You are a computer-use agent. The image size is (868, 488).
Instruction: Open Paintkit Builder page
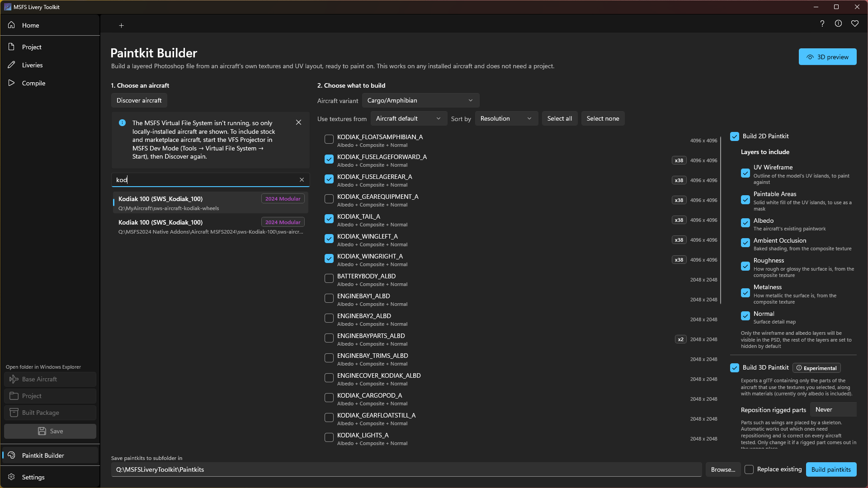(50, 455)
